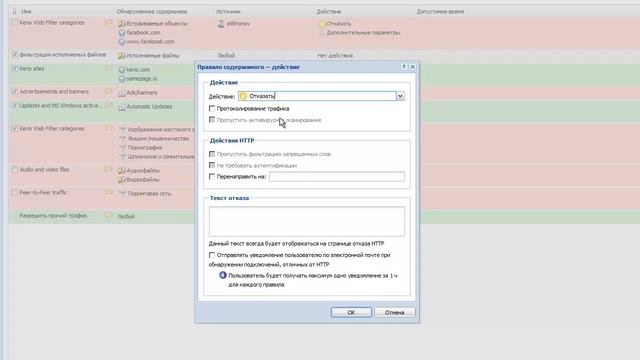640x360 pixels.
Task: Click filter icon beside Пиринговая сеть
Action: point(122,194)
